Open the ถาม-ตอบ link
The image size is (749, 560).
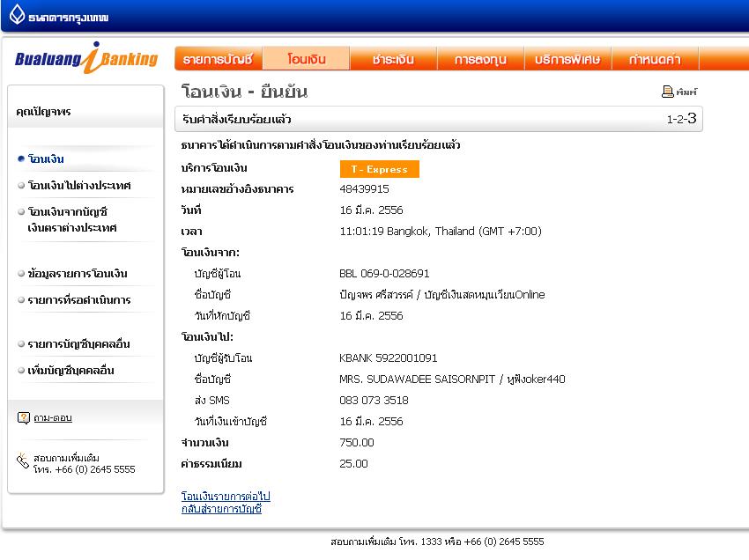click(53, 417)
